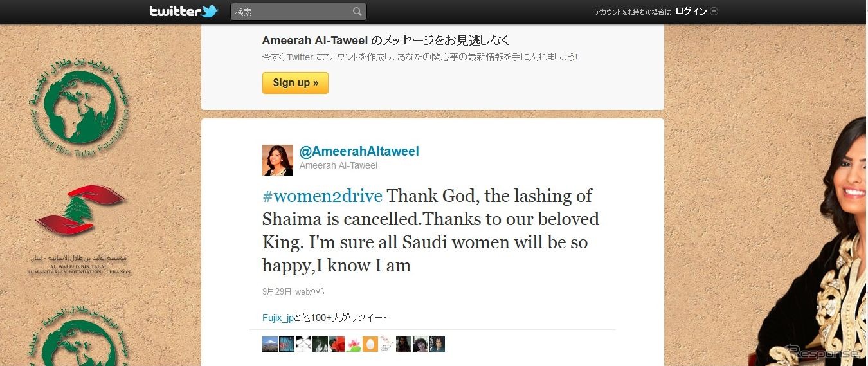Open the dark-haired woman retweeter avatar
The width and height of the screenshot is (868, 366).
[404, 344]
